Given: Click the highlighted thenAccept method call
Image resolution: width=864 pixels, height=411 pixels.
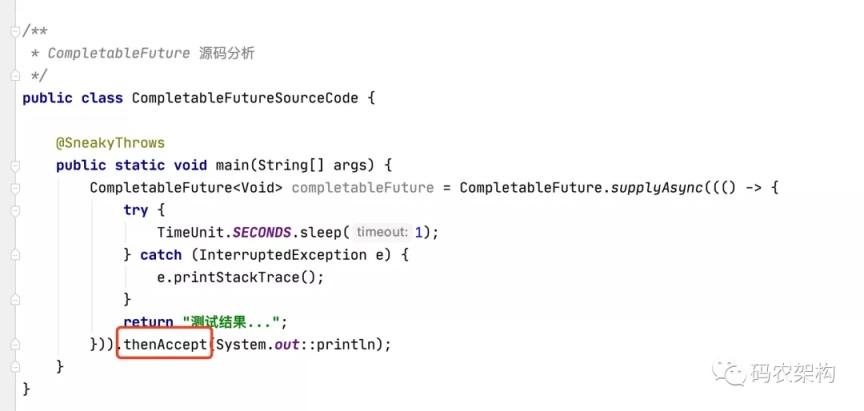Looking at the screenshot, I should (x=165, y=344).
